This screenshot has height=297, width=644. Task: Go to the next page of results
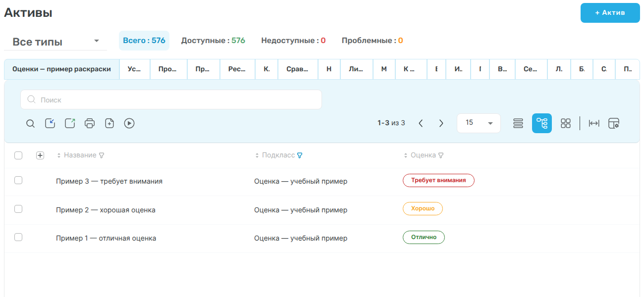click(x=441, y=123)
